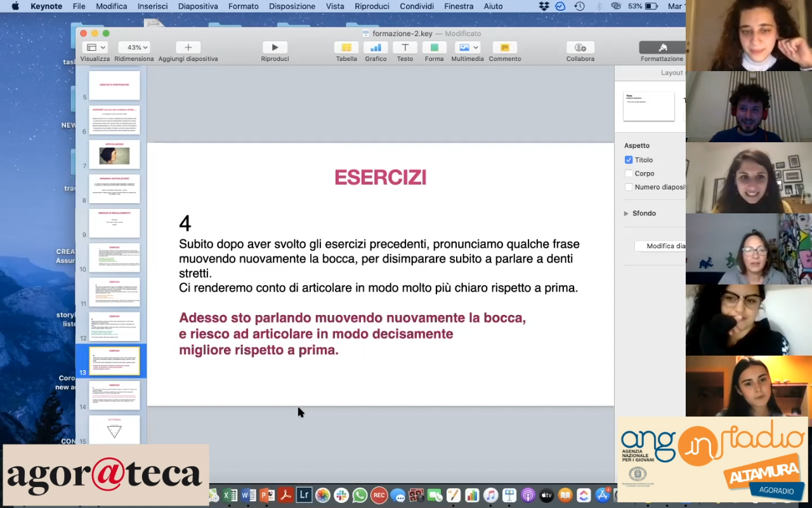Click the Collabora sharing icon
This screenshot has height=508, width=812.
[580, 48]
